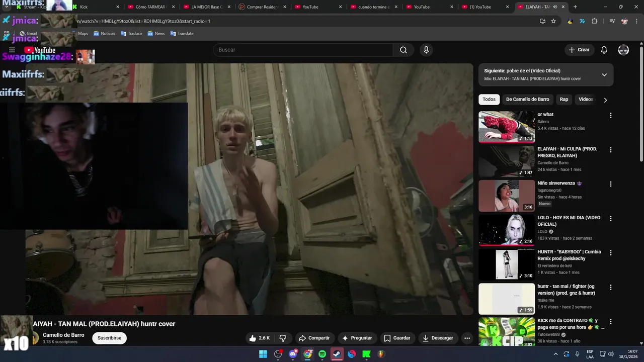Viewport: 644px width, 362px height.
Task: Open more actions ellipsis below video
Action: click(x=467, y=338)
